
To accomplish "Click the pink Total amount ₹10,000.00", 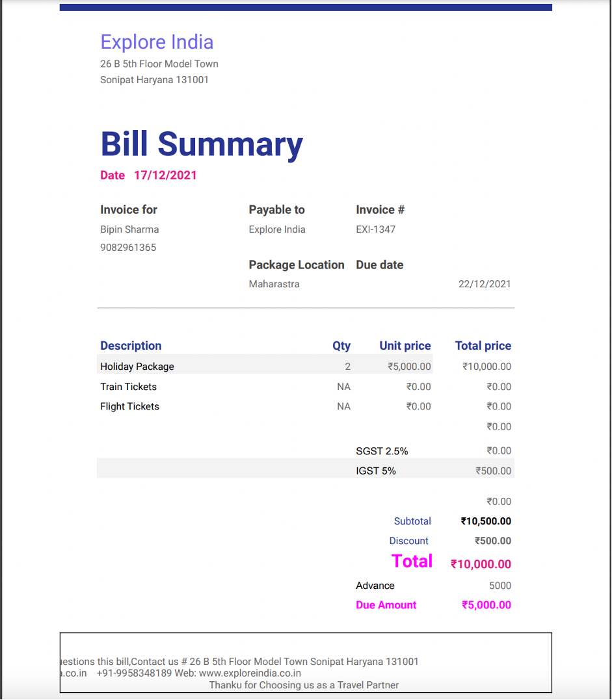I will (481, 564).
